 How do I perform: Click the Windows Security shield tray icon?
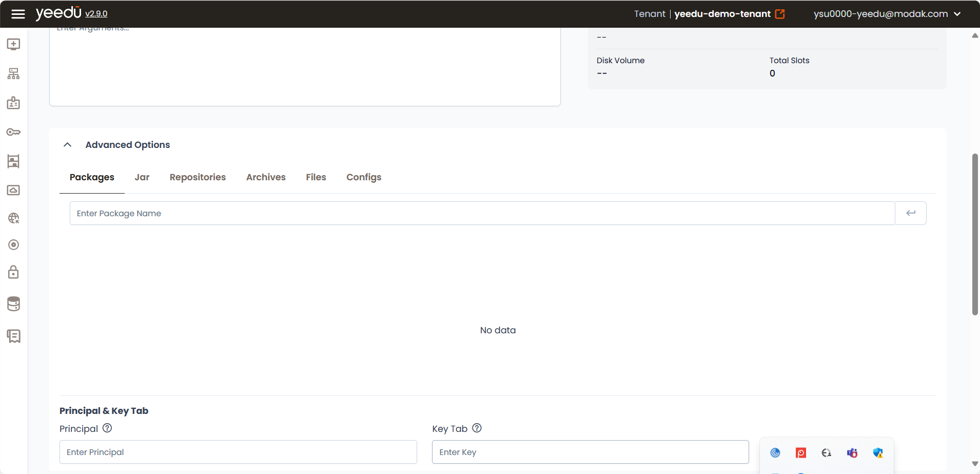point(878,452)
